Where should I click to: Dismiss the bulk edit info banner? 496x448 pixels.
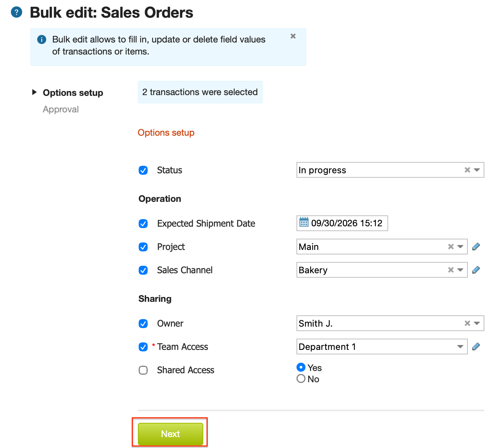[x=293, y=36]
